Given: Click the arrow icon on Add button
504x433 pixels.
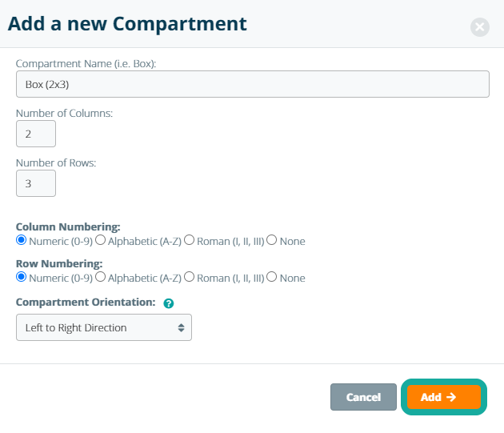Looking at the screenshot, I should pos(452,397).
